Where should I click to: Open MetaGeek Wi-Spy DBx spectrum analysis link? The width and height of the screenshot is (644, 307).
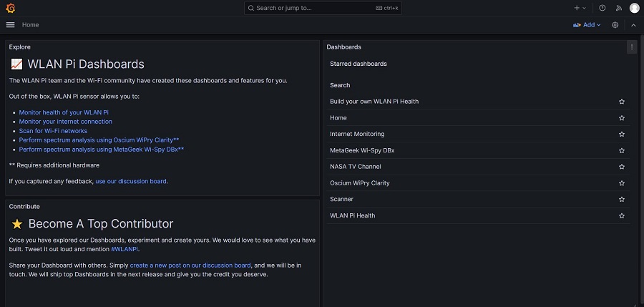(102, 150)
